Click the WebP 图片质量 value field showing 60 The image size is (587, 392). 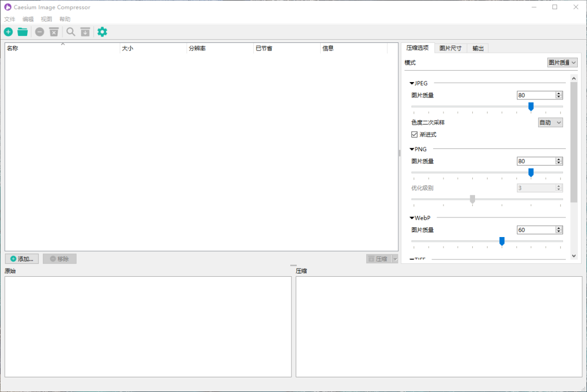(x=536, y=231)
